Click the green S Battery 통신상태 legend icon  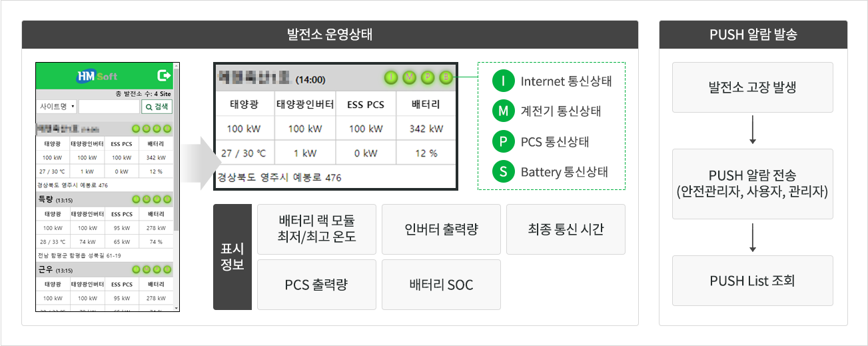(504, 171)
